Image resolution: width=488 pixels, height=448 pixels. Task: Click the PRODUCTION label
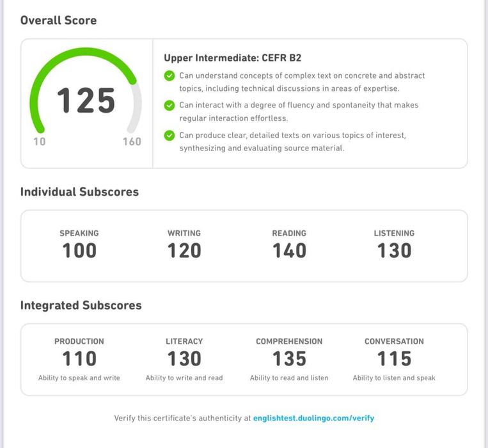point(79,341)
